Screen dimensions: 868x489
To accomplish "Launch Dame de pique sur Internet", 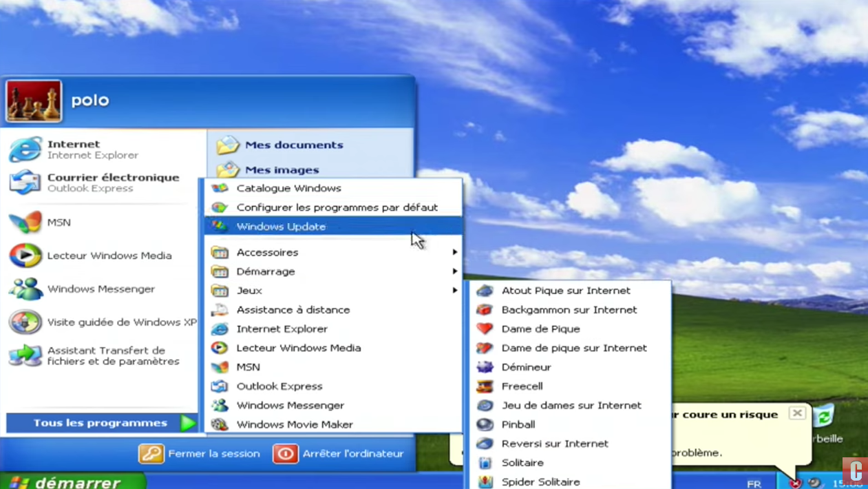I will 571,348.
